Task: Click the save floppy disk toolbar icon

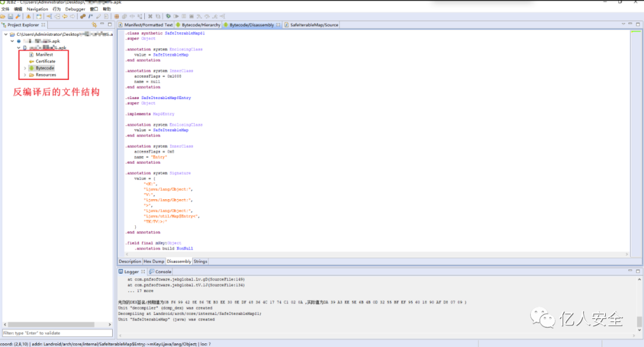Action: click(x=10, y=17)
